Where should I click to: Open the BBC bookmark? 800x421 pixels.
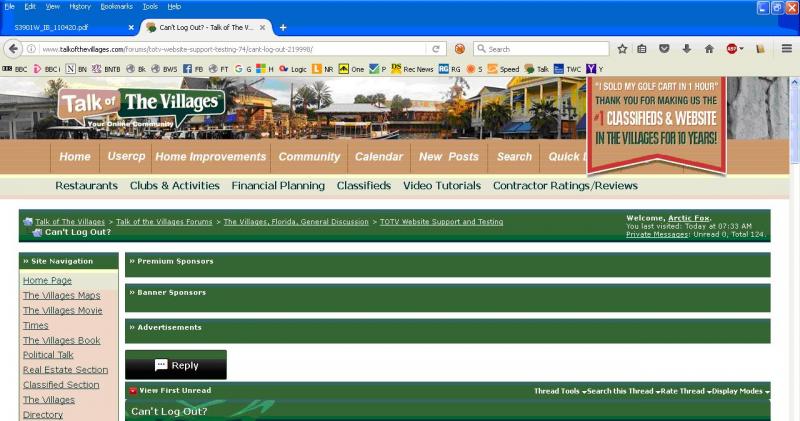(15, 69)
